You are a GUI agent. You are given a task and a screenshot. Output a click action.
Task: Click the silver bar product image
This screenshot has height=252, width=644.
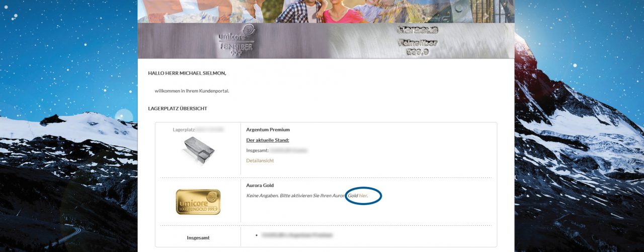click(x=198, y=152)
